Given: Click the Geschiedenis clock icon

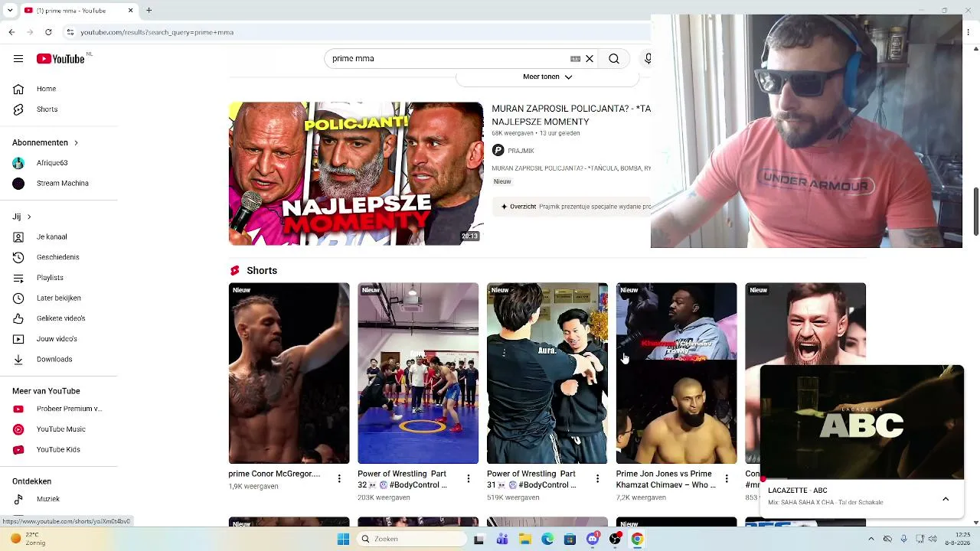Looking at the screenshot, I should [18, 257].
